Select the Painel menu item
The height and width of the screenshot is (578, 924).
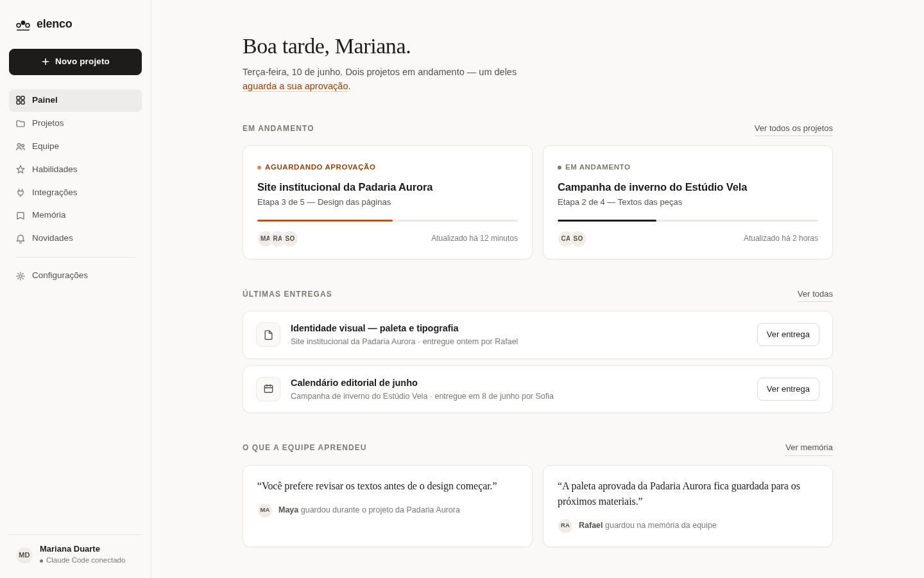coord(75,100)
